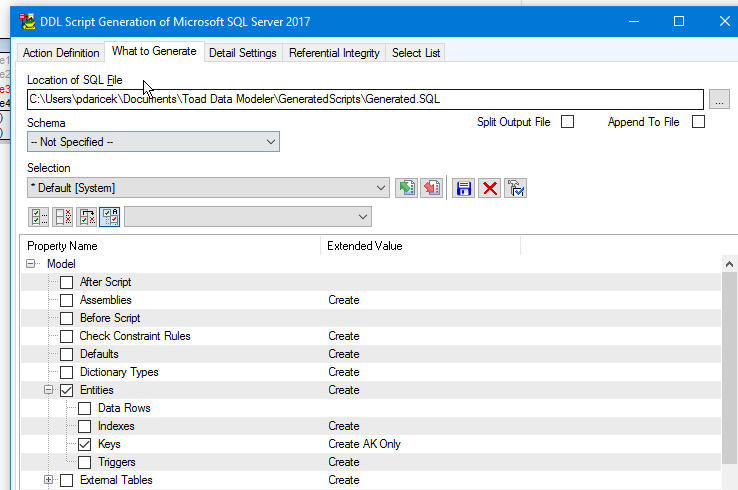This screenshot has width=738, height=490.
Task: Click the 'Create' value in Defaults row
Action: (344, 354)
